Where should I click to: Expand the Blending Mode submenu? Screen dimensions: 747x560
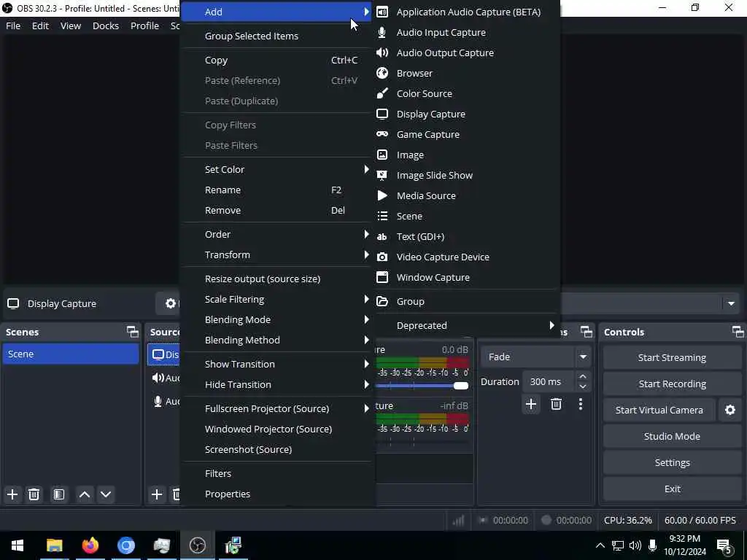coord(277,320)
